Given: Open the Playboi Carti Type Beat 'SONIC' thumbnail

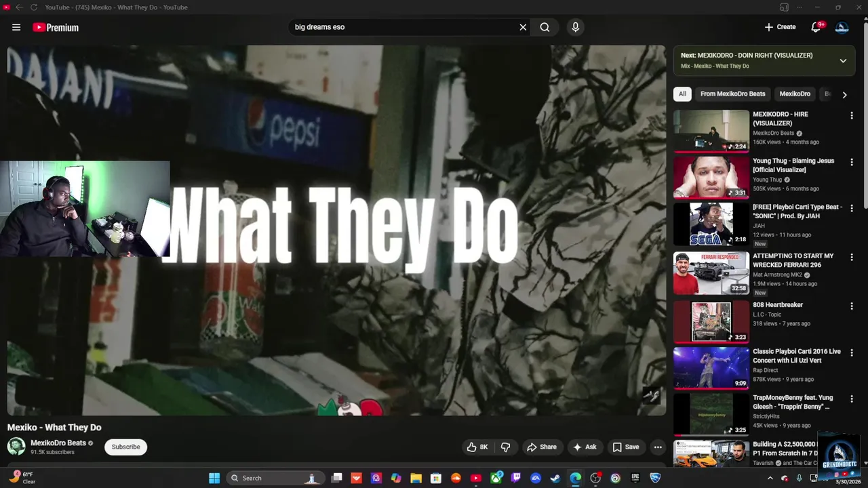Looking at the screenshot, I should coord(711,224).
